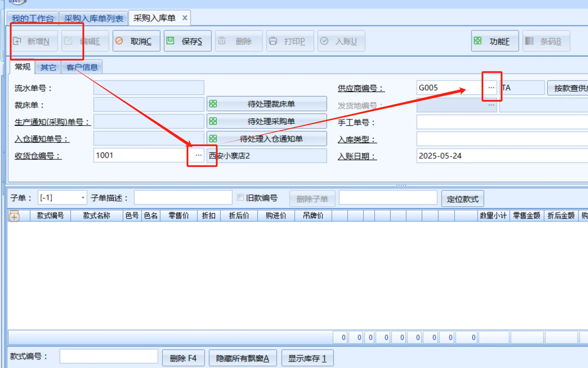The width and height of the screenshot is (588, 368).
Task: Expand the 子单 dropdown list
Action: pyautogui.click(x=83, y=198)
